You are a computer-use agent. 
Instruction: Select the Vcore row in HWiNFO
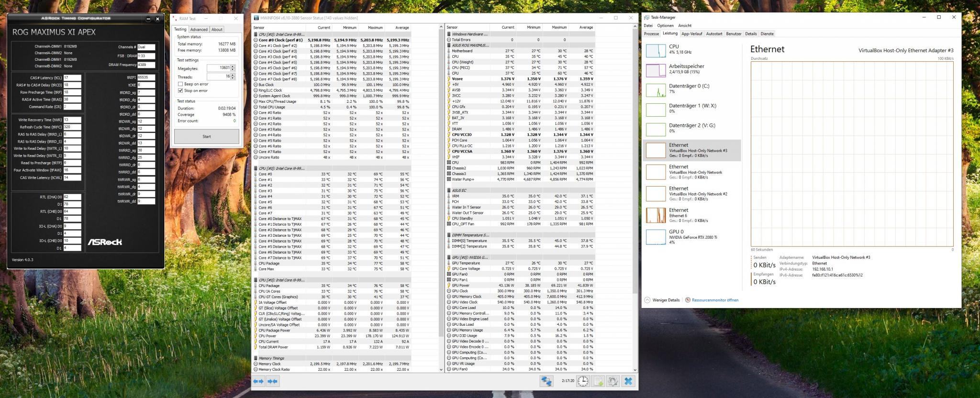tap(521, 79)
